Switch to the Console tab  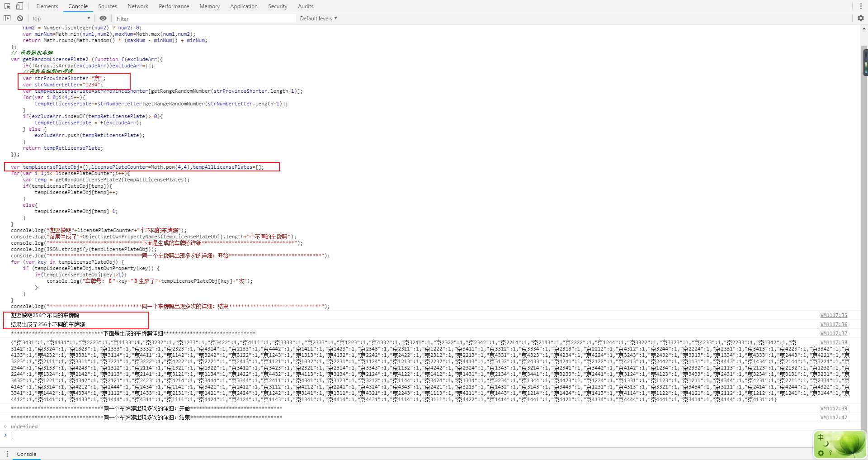[78, 6]
